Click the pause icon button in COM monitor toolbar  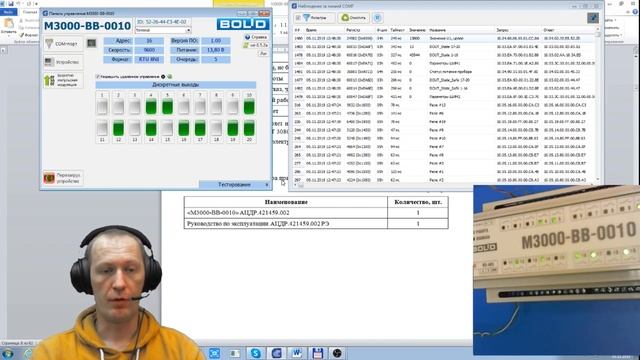pyautogui.click(x=378, y=18)
